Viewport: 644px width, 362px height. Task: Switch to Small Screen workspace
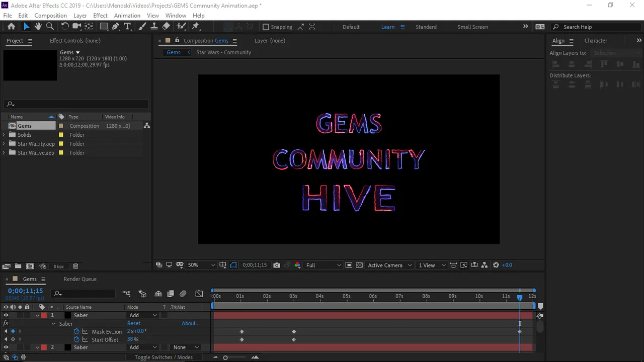click(472, 27)
